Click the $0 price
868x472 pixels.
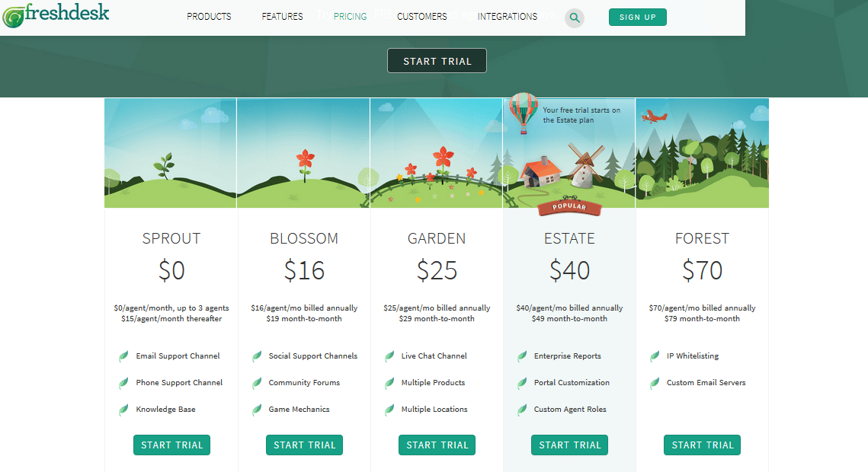pyautogui.click(x=171, y=271)
